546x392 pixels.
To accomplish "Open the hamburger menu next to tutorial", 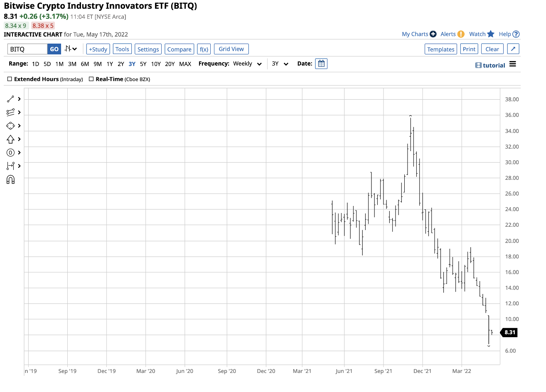I will pyautogui.click(x=513, y=64).
